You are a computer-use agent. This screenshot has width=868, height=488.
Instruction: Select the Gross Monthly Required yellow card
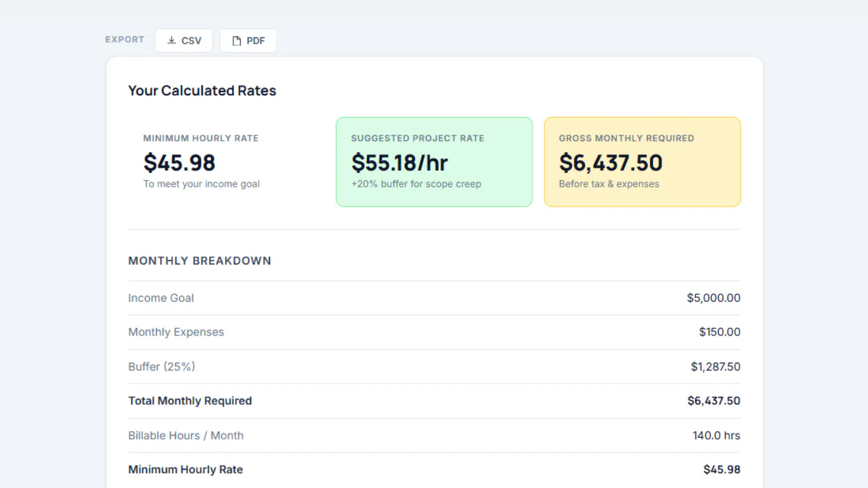coord(642,162)
